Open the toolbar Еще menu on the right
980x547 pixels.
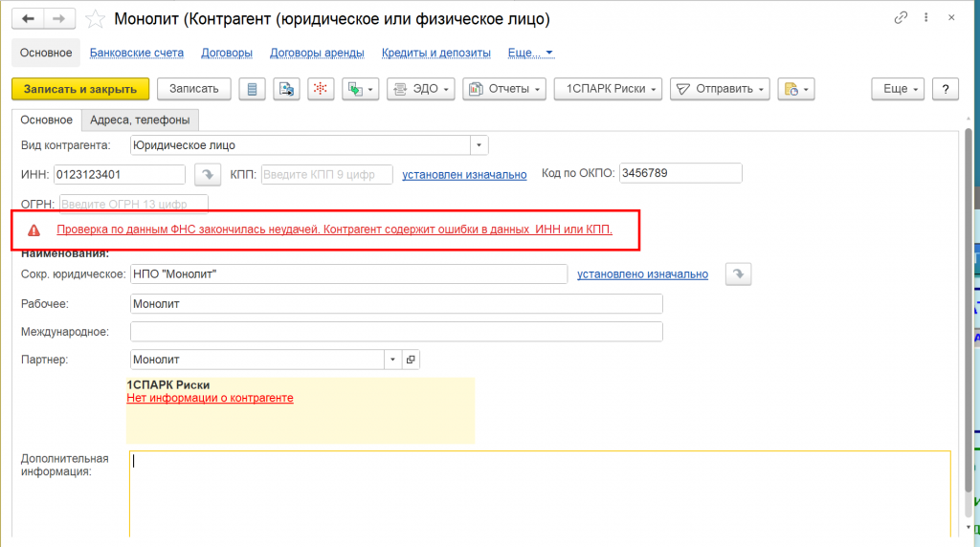click(x=898, y=89)
